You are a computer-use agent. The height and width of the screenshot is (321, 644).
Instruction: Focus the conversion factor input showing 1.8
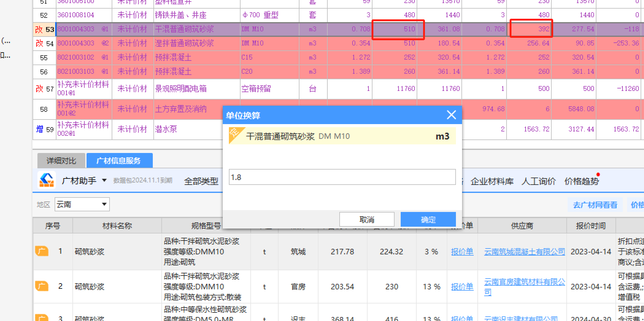click(x=342, y=177)
